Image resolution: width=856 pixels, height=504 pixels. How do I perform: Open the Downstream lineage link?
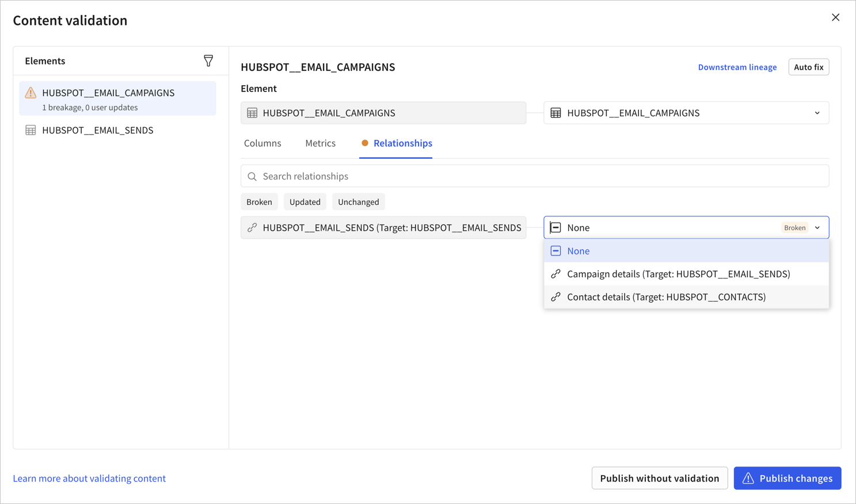click(x=737, y=67)
